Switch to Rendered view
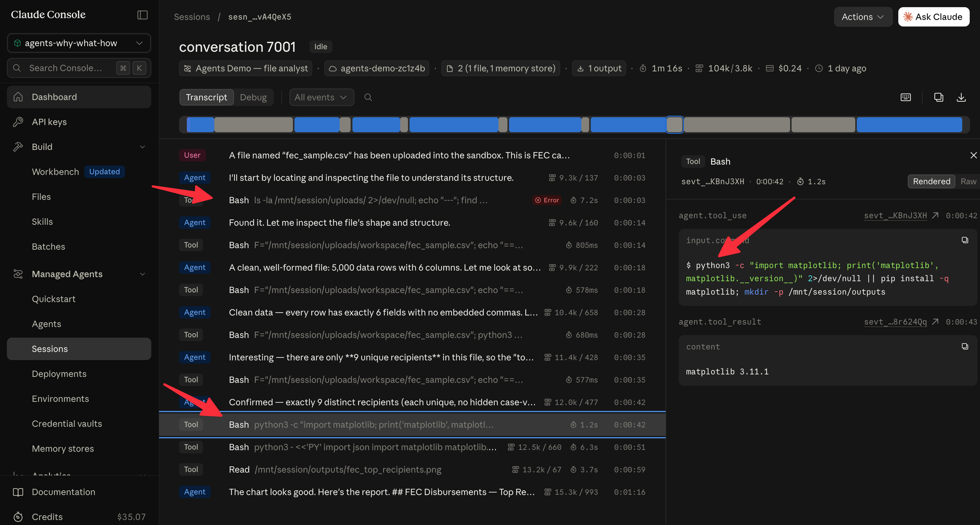Viewport: 980px width, 525px height. [931, 181]
